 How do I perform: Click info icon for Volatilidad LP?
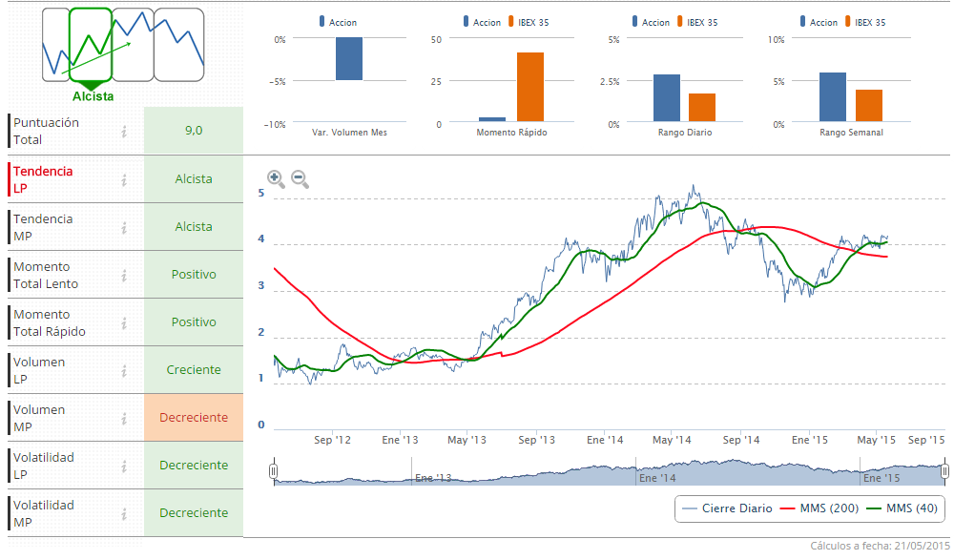coord(124,466)
